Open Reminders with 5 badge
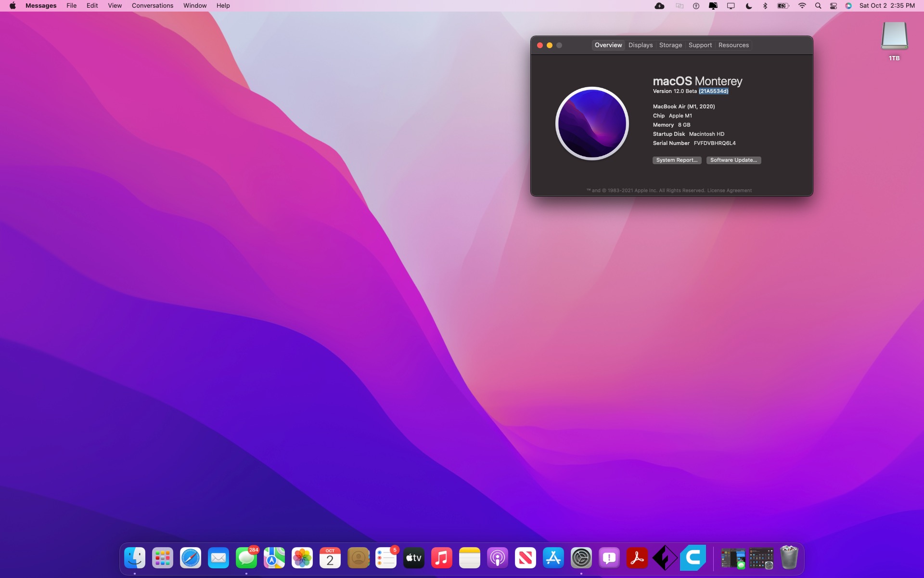 386,558
